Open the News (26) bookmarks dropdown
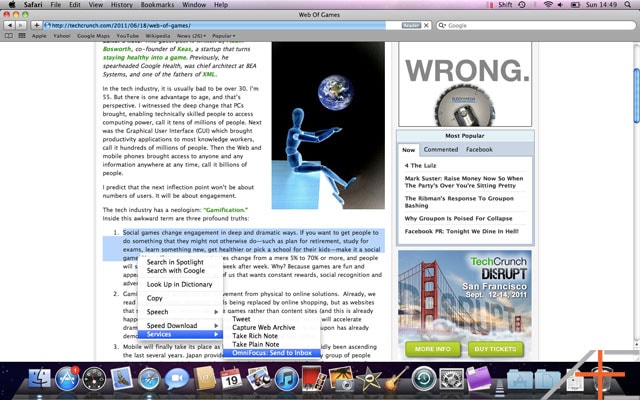 coord(191,36)
